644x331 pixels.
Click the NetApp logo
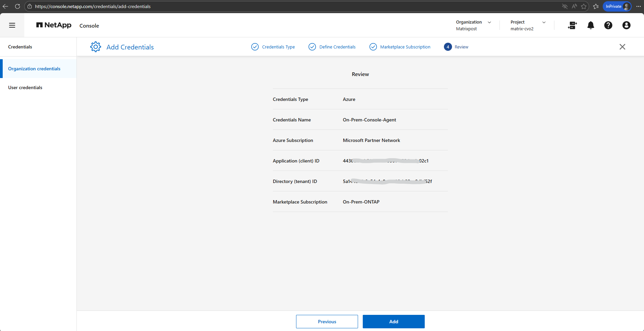[x=54, y=25]
